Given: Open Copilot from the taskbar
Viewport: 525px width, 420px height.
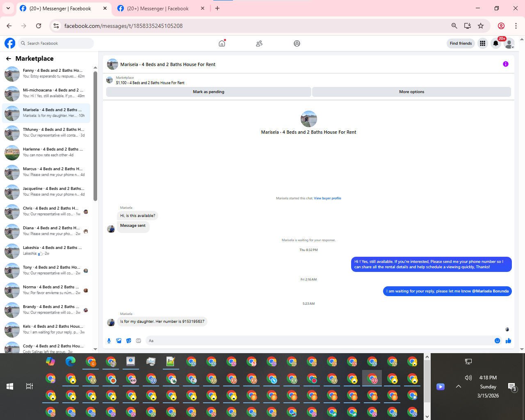Looking at the screenshot, I should coord(50,361).
